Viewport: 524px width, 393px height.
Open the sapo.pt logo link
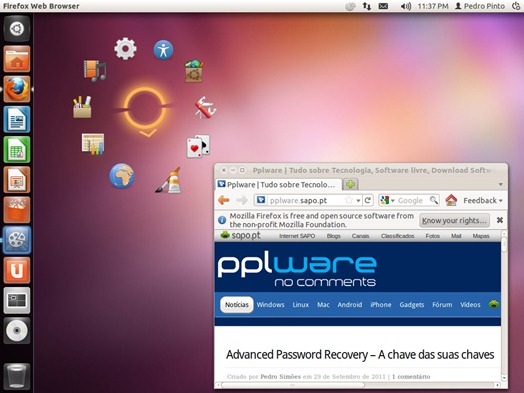tap(241, 235)
